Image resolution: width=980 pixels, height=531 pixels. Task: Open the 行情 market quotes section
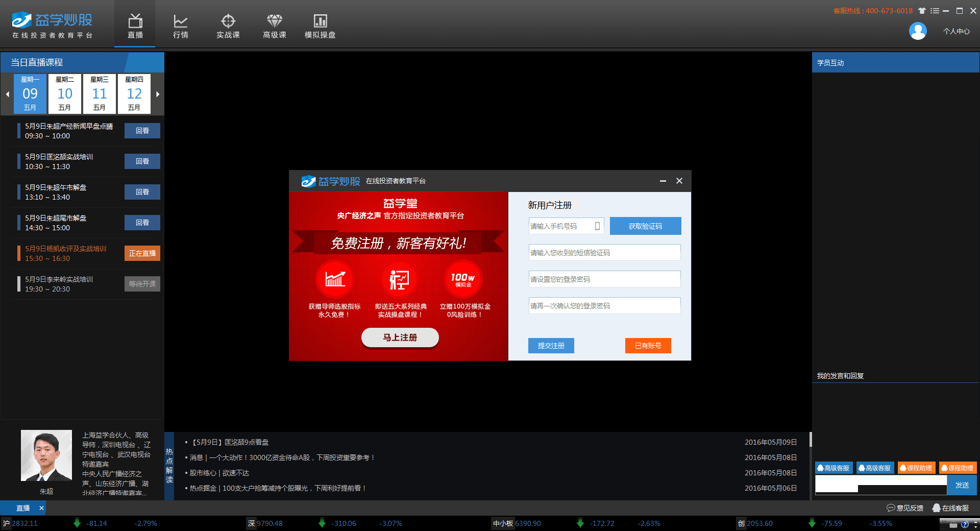pyautogui.click(x=181, y=26)
